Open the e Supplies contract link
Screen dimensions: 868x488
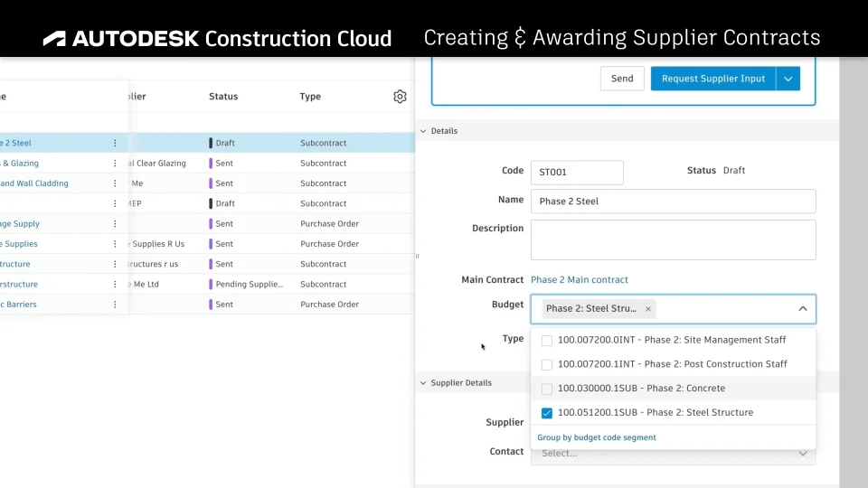pos(19,244)
